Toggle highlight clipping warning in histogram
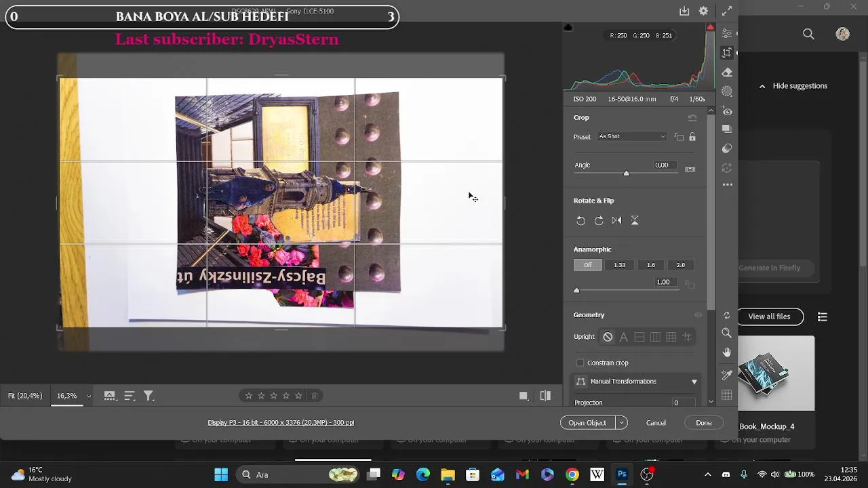This screenshot has height=488, width=868. tap(710, 27)
